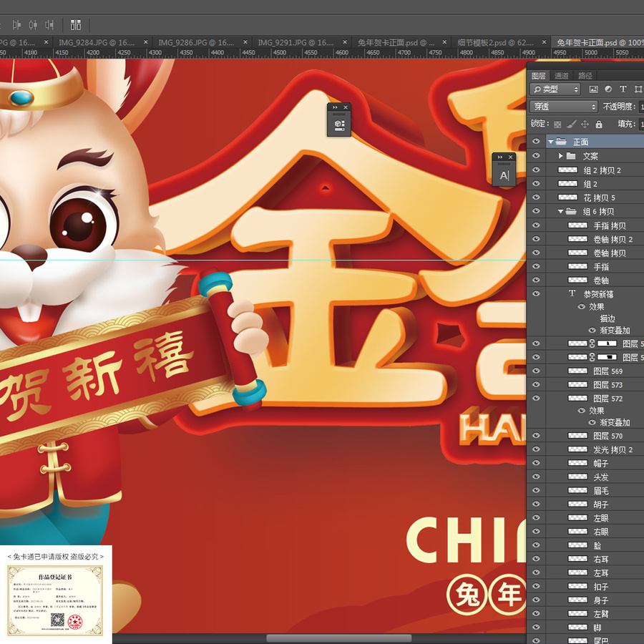Viewport: 644px width, 644px height.
Task: Hide the 文案 group
Action: click(x=536, y=156)
